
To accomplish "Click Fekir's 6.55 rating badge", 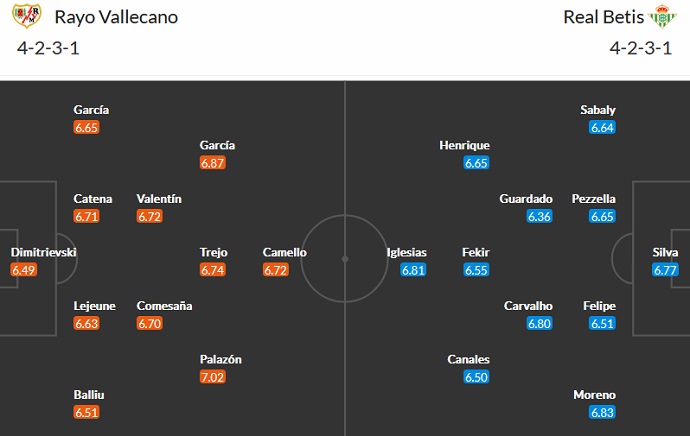I will coord(476,270).
